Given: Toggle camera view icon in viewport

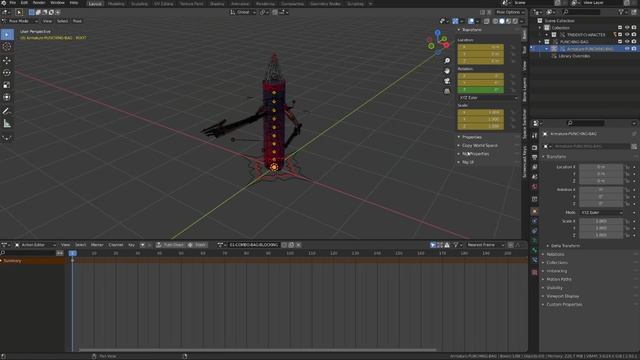Looking at the screenshot, I should point(447,81).
